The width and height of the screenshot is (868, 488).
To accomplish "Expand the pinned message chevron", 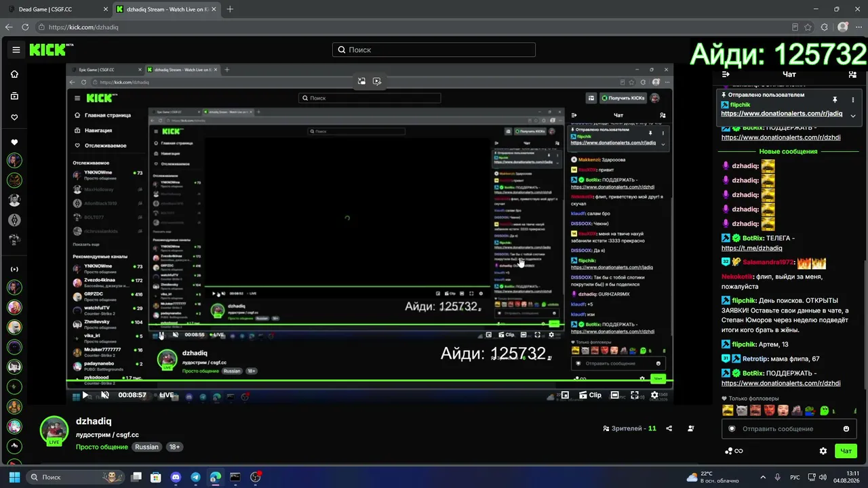I will click(853, 116).
